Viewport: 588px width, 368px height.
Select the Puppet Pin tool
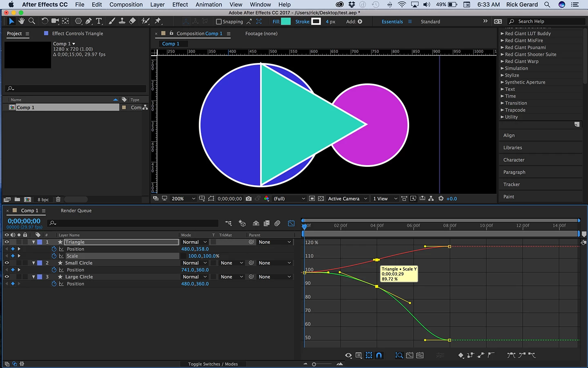coord(158,21)
